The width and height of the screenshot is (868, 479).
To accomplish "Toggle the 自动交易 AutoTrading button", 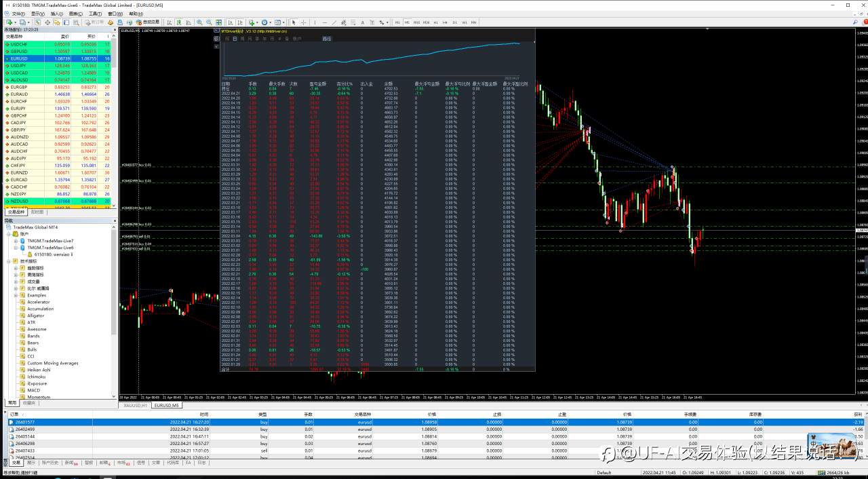I will (x=149, y=22).
